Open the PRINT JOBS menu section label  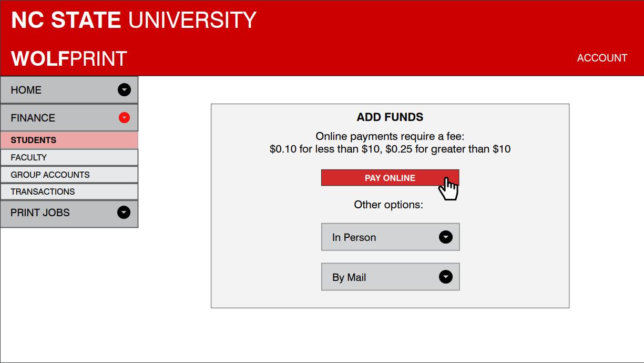click(40, 213)
